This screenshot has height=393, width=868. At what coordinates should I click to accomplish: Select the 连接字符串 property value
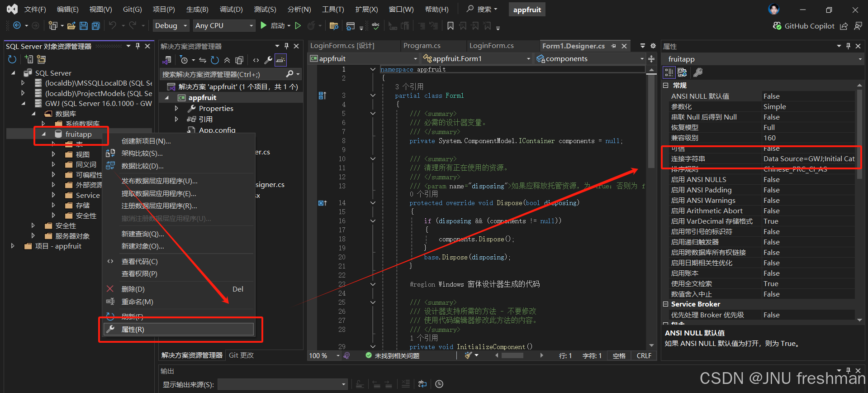(809, 159)
